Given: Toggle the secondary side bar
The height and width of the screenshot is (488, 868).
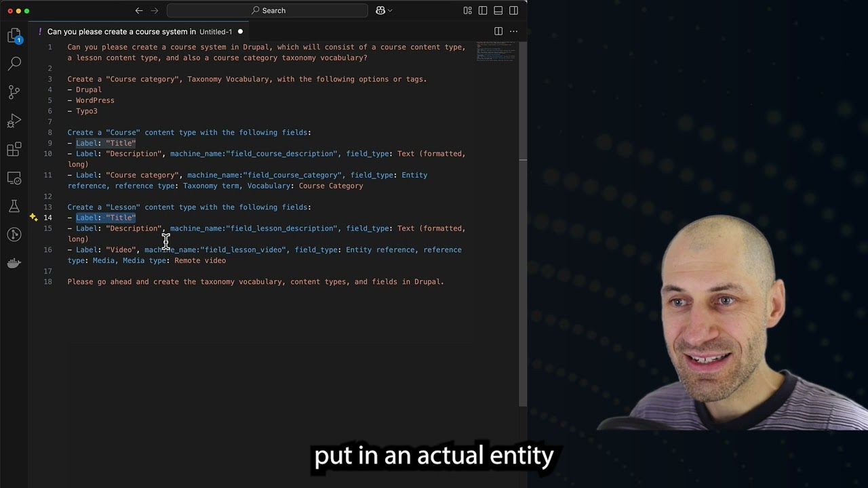Looking at the screenshot, I should (x=513, y=10).
